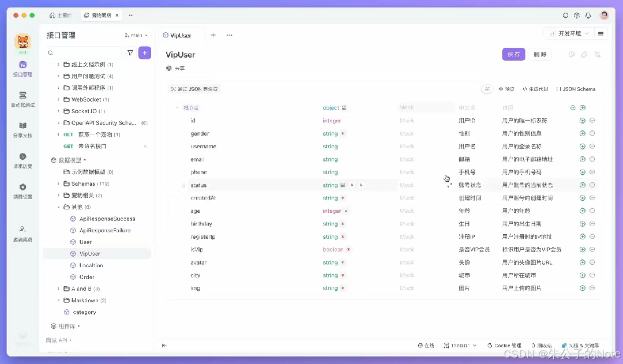Screen dimensions: 623x364
Task: Expand the A and B folder
Action: click(58, 289)
